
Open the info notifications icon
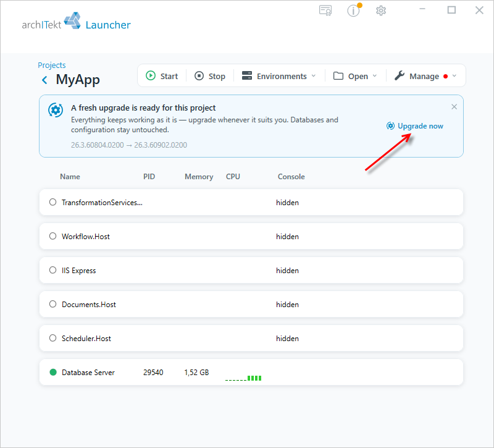(x=353, y=11)
